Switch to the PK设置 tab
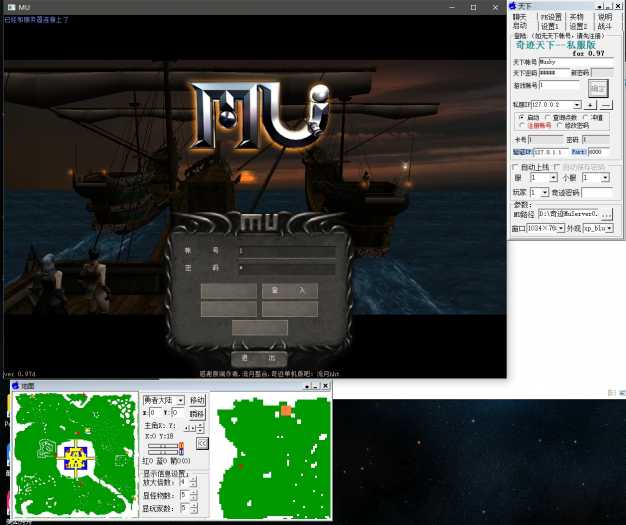This screenshot has height=525, width=626. coord(550,17)
